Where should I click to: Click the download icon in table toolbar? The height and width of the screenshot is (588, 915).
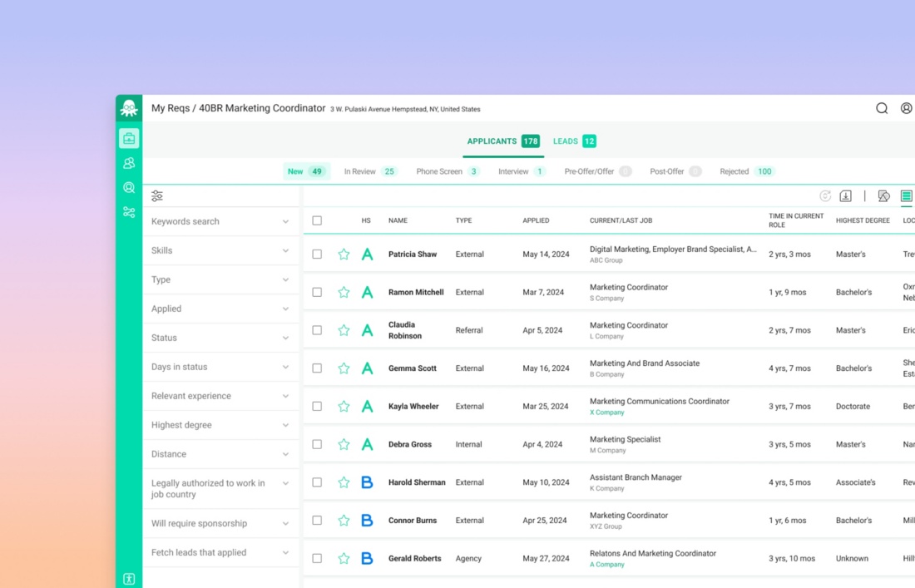[845, 196]
